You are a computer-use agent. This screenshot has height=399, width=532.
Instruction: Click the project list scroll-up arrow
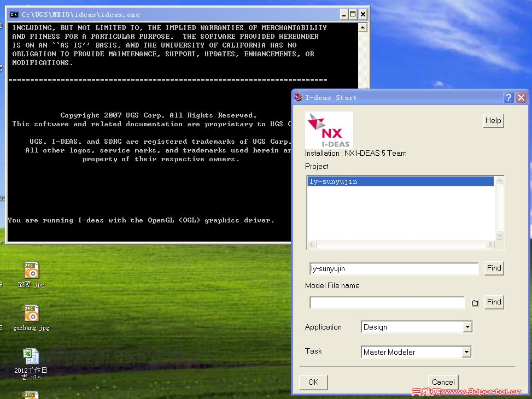pos(499,181)
